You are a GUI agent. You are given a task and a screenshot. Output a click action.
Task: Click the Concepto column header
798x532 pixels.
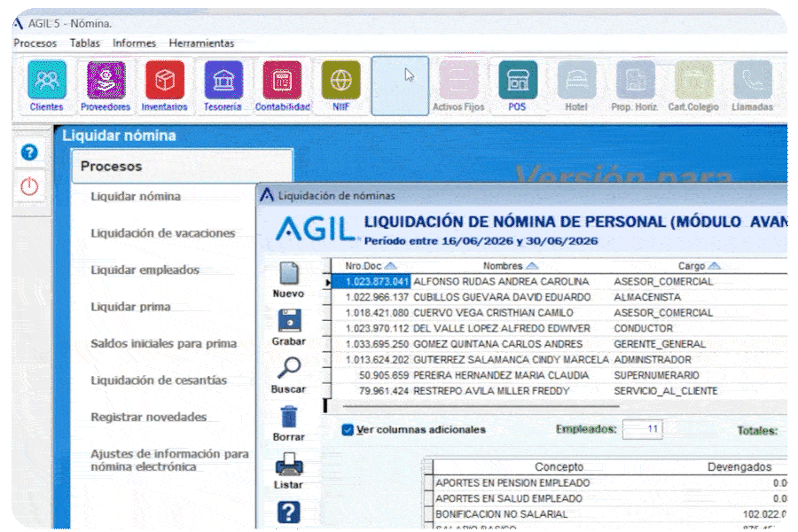(x=559, y=467)
